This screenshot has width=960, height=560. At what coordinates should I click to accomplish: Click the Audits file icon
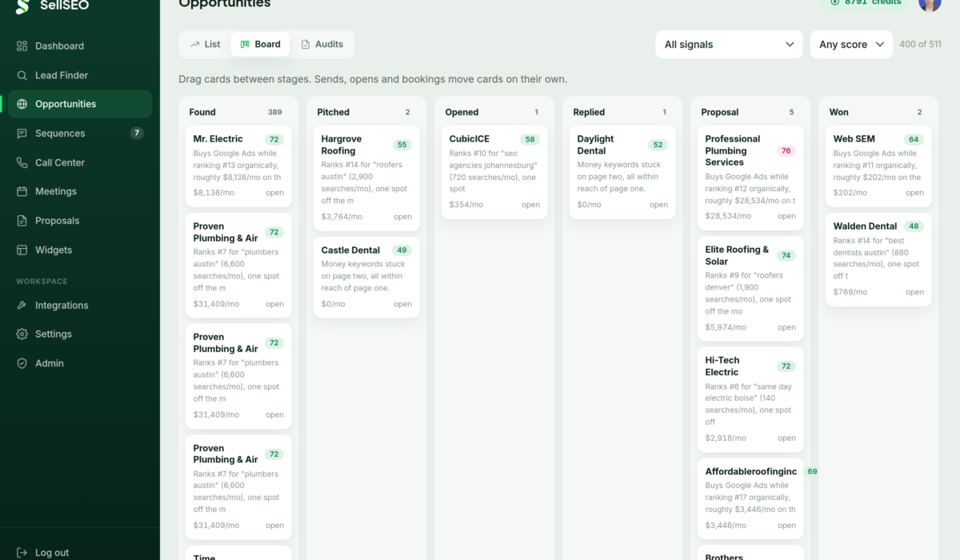(x=306, y=45)
